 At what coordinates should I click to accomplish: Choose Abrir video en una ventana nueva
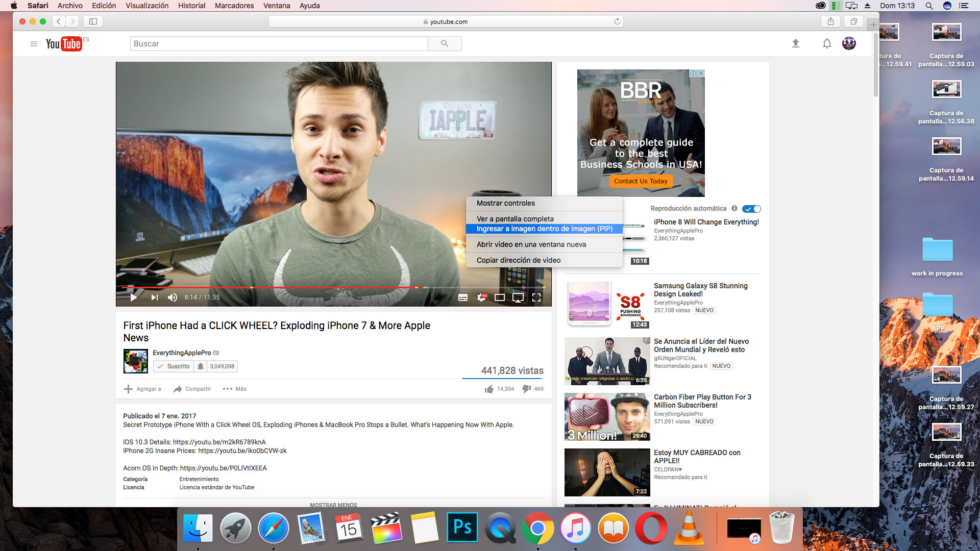click(544, 244)
